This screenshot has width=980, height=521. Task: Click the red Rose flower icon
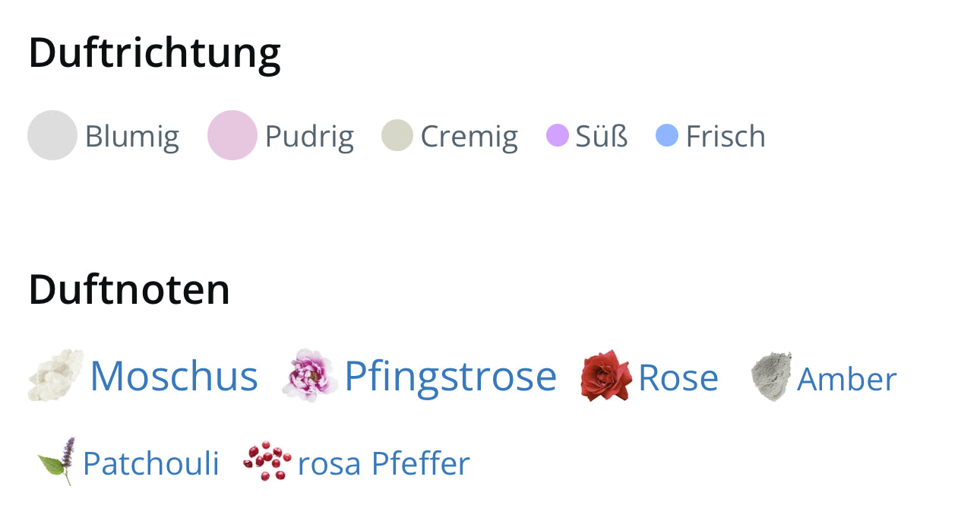(x=605, y=376)
